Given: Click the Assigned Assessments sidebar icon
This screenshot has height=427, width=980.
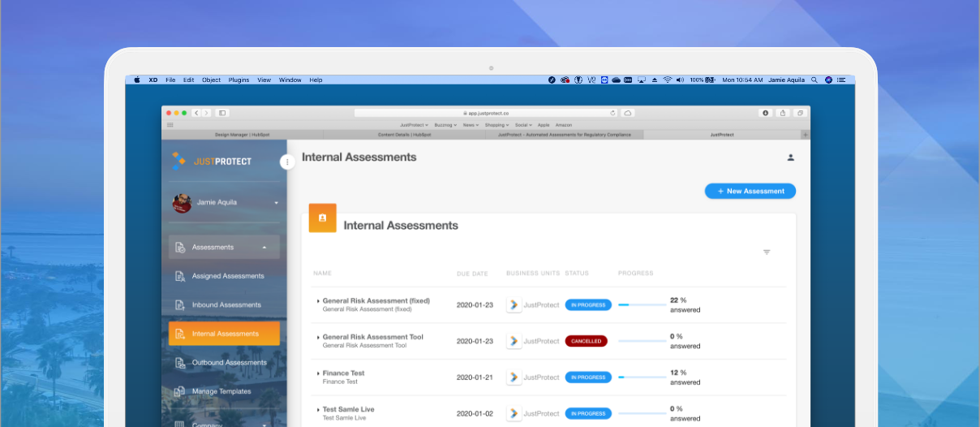Looking at the screenshot, I should tap(180, 276).
